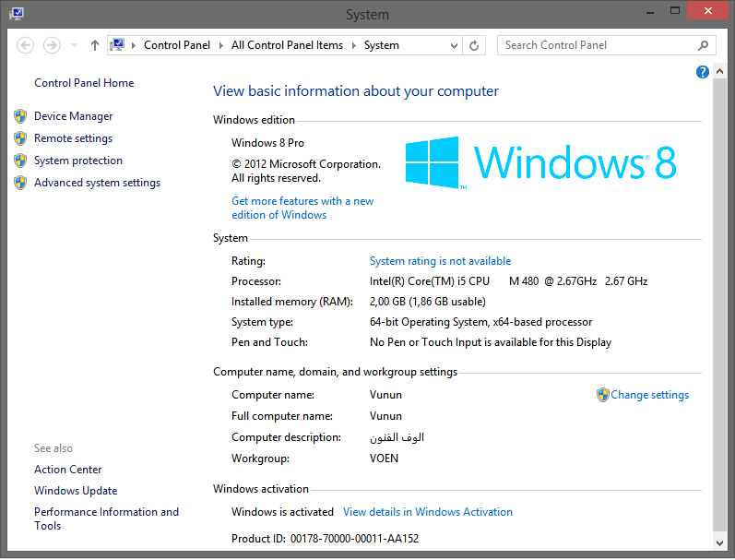Open Control Panel Home

[x=84, y=83]
